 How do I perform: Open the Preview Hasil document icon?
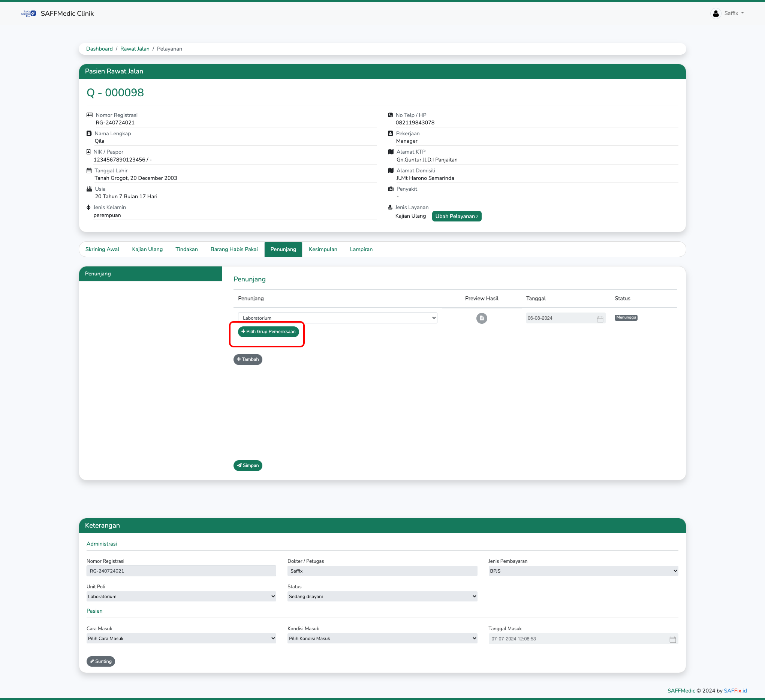pos(481,318)
